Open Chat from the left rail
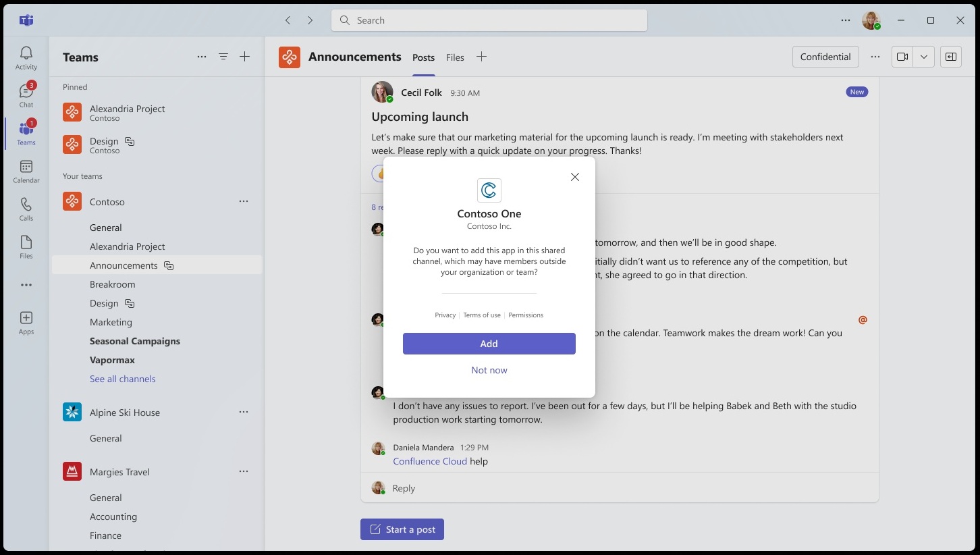Image resolution: width=980 pixels, height=555 pixels. 26,95
